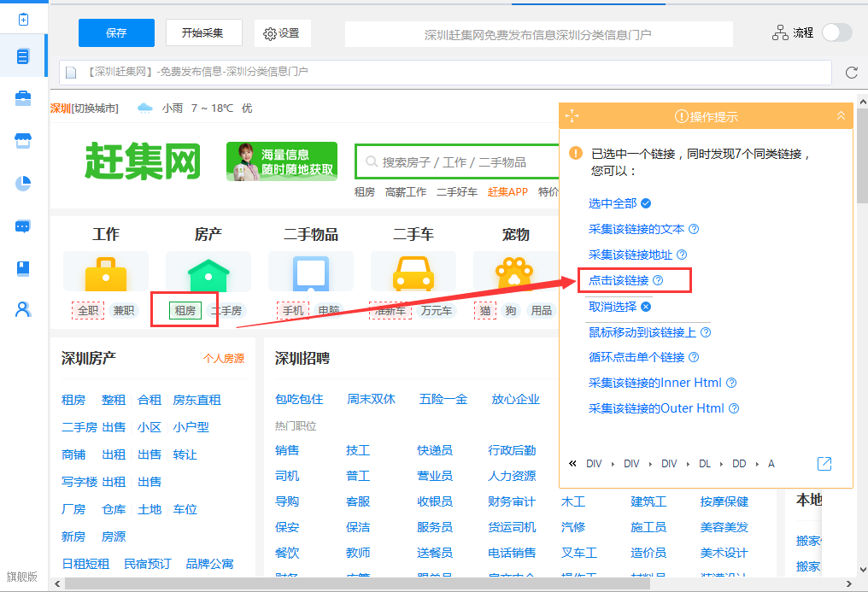
Task: Open the tutorial book icon in sidebar
Action: tap(23, 268)
